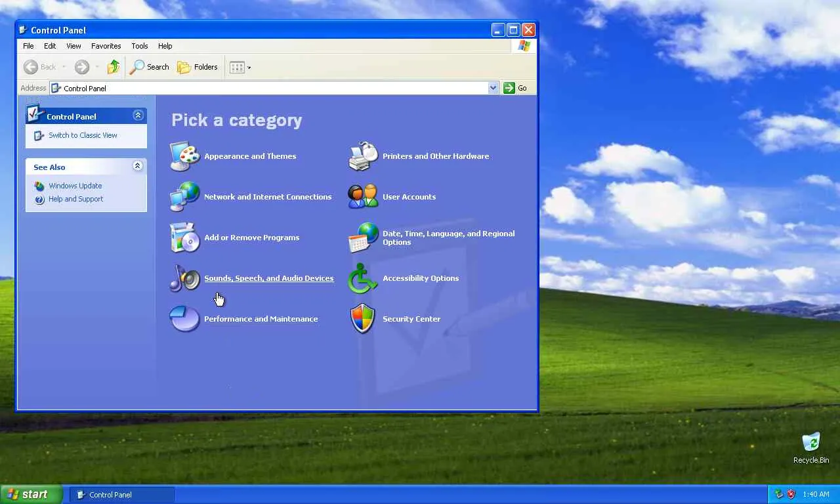Open the Start menu
Viewport: 840px width, 504px height.
[31, 494]
